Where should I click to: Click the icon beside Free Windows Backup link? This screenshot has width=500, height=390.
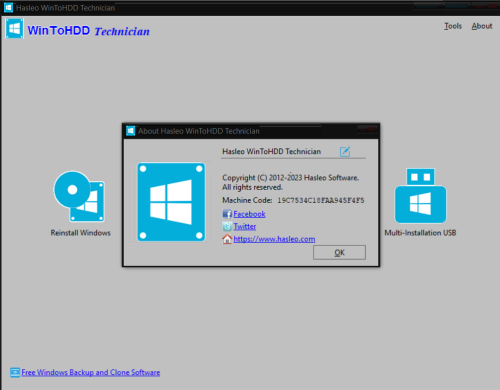pos(15,372)
